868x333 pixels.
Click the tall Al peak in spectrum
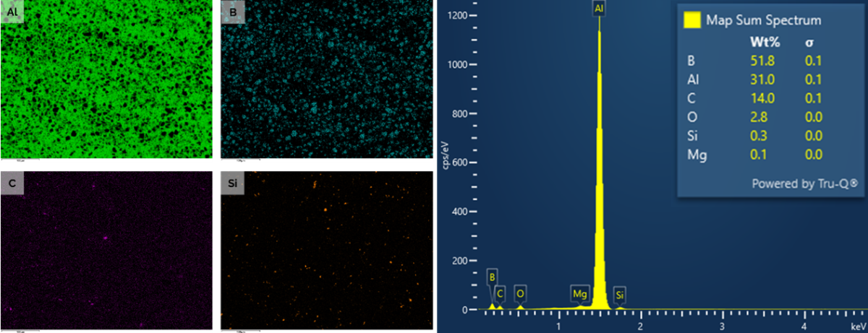[x=599, y=181]
